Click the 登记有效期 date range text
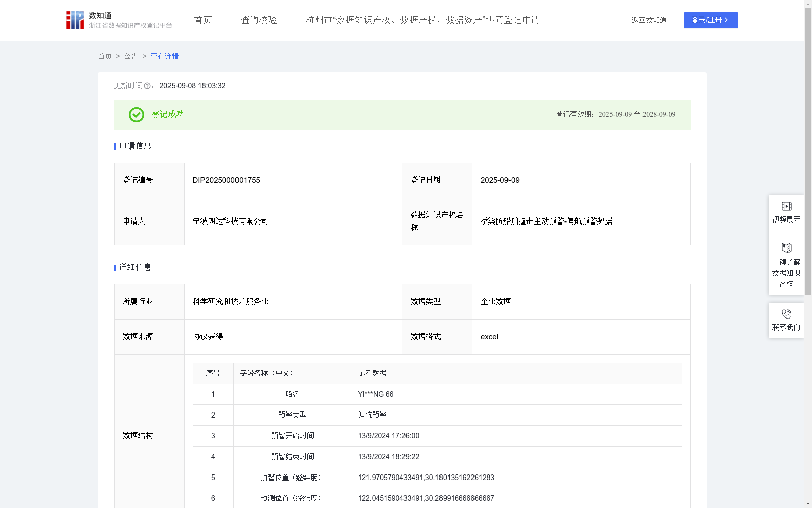Screen dimensions: 812x508 tap(637, 115)
